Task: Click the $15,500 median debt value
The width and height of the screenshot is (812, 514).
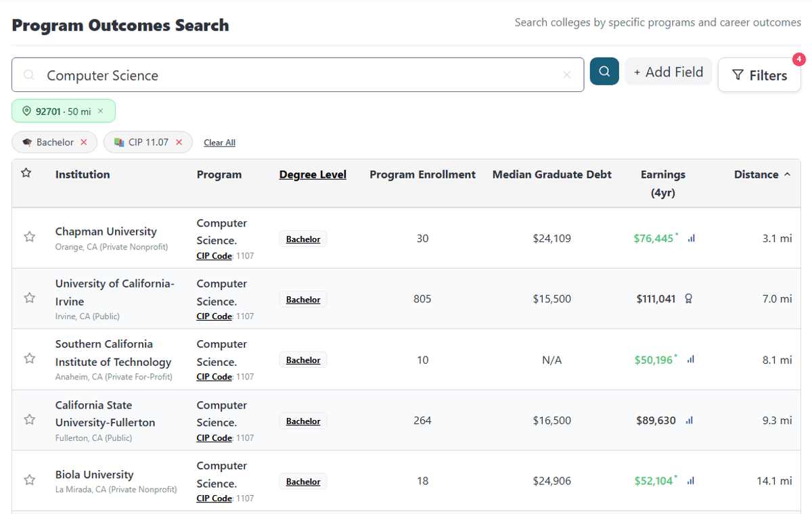Action: tap(552, 299)
